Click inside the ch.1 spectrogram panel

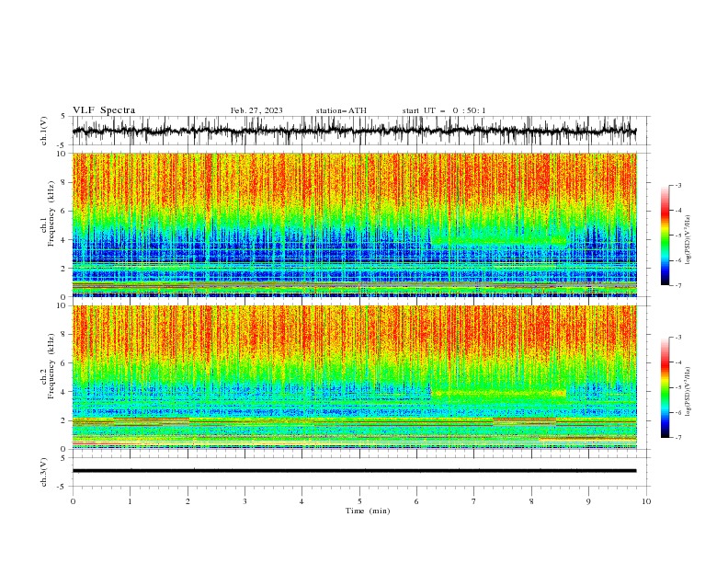(354, 224)
